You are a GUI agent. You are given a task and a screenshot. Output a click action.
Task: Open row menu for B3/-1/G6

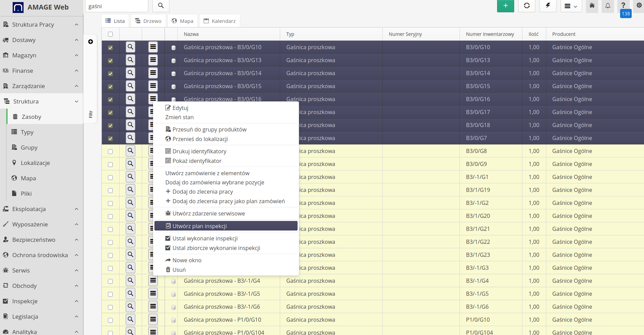(153, 306)
